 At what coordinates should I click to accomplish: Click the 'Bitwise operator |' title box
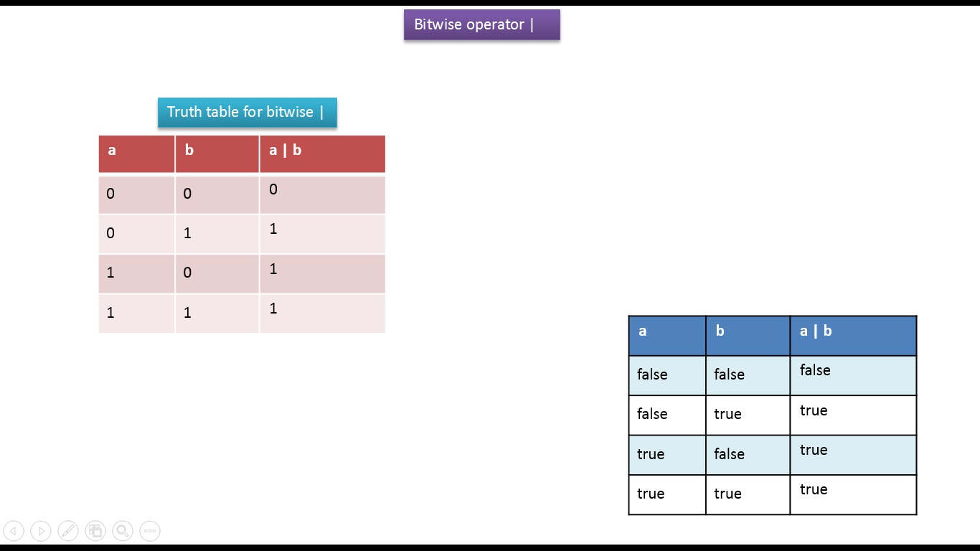click(481, 24)
